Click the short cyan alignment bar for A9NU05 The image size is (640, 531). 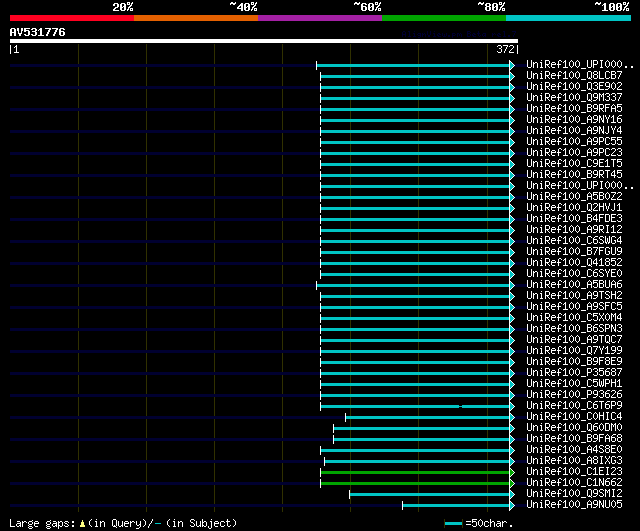(x=456, y=506)
